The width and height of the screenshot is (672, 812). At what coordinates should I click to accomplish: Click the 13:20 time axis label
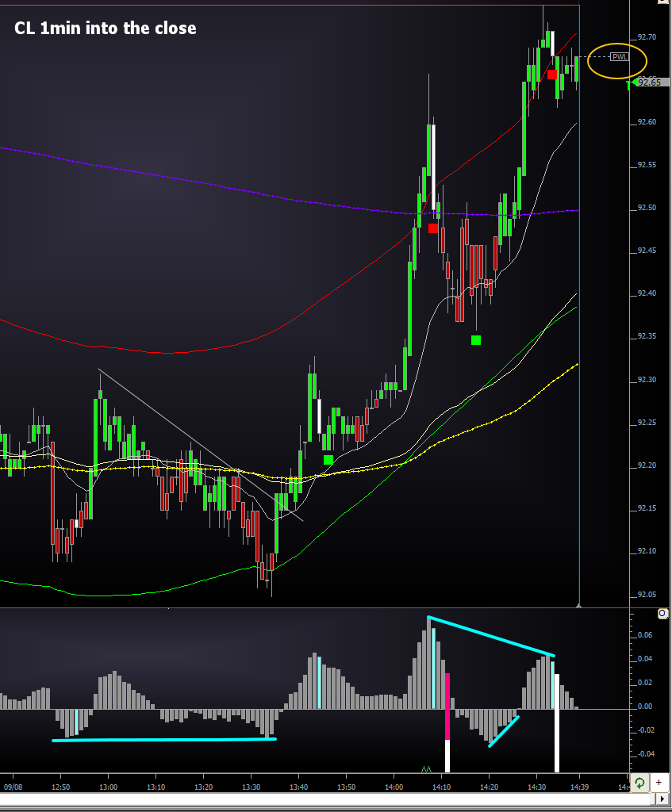point(204,787)
